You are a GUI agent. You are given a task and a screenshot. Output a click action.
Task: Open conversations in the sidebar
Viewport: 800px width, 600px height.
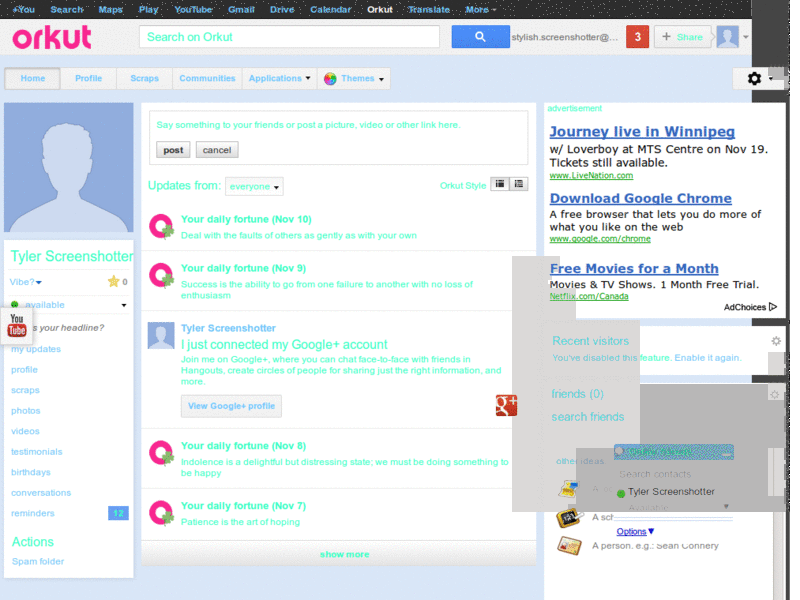point(41,493)
